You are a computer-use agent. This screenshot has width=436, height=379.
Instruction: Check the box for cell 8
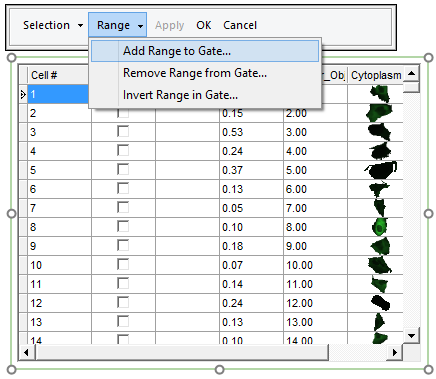pyautogui.click(x=123, y=226)
